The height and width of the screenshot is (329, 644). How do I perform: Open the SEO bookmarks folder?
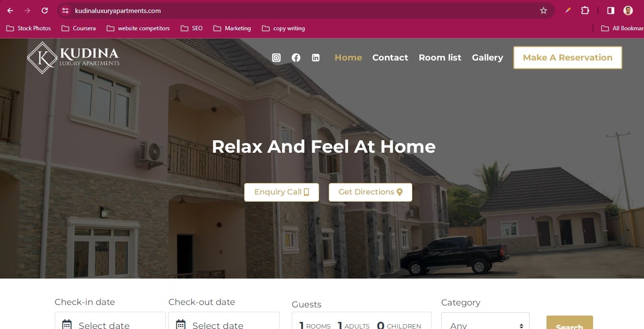(x=192, y=28)
